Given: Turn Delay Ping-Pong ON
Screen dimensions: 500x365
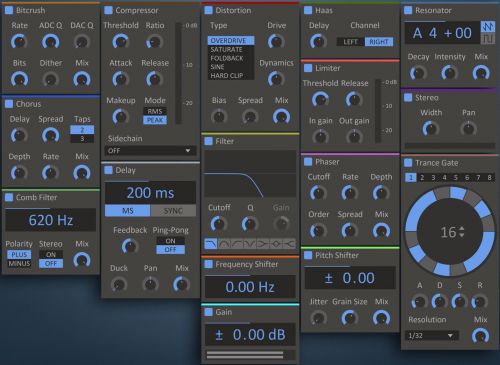Looking at the screenshot, I should pyautogui.click(x=170, y=241).
